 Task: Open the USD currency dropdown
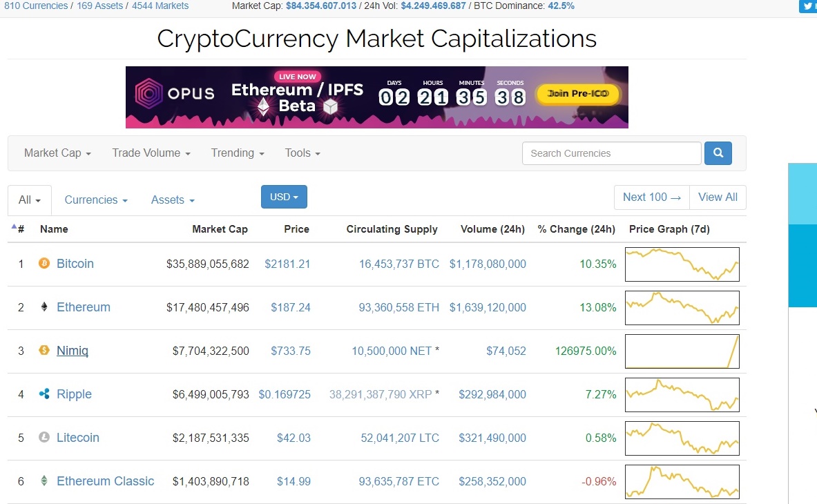tap(283, 197)
